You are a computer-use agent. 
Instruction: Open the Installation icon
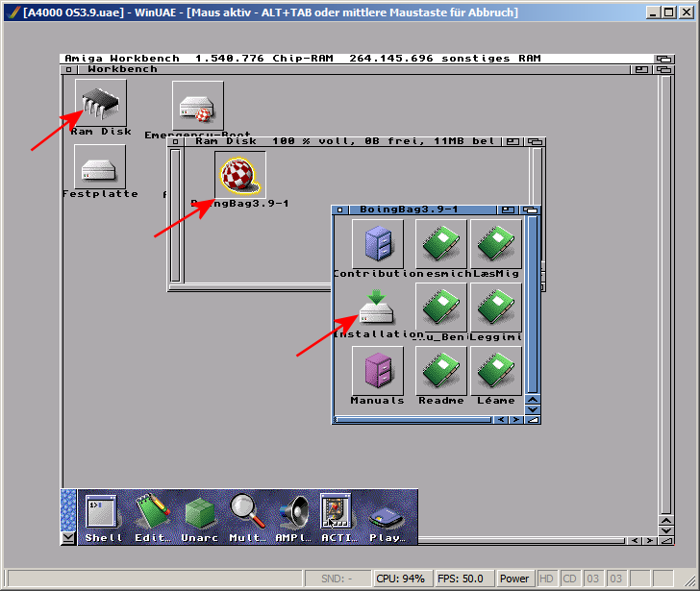(x=377, y=308)
